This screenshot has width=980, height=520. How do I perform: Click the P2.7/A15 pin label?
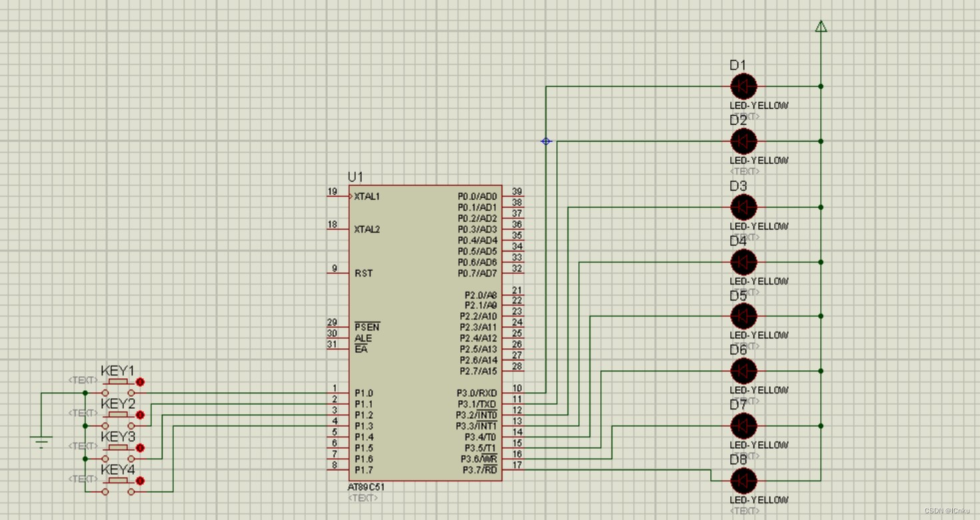pos(478,371)
